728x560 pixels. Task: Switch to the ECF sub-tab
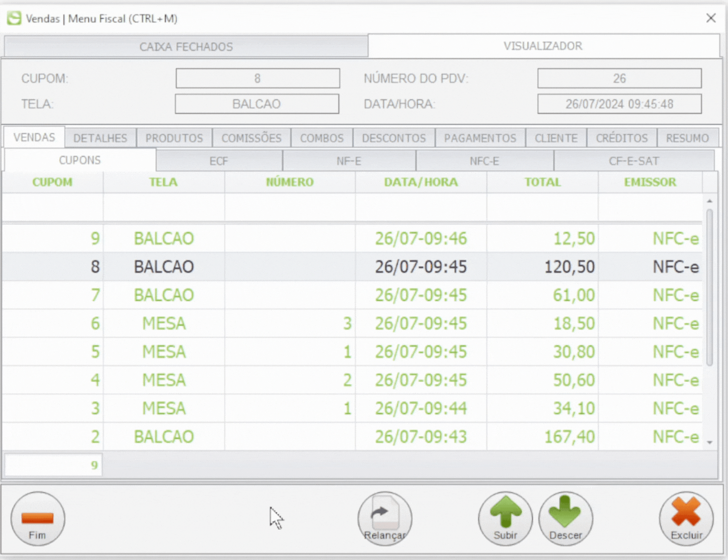tap(219, 161)
